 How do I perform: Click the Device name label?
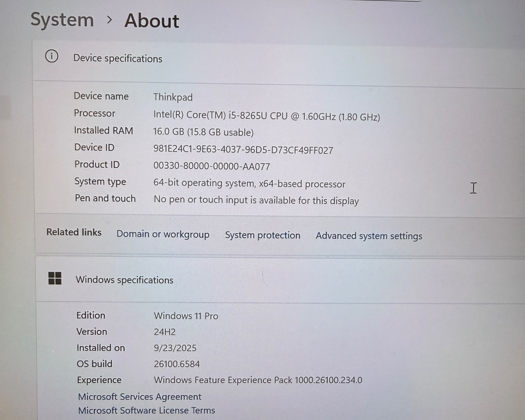pos(101,96)
